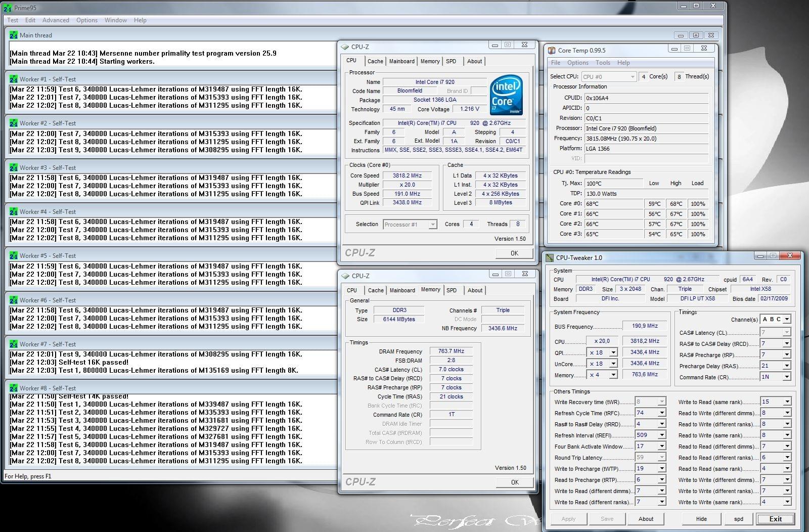Viewport: 809px width, 532px height.
Task: Expand Command Rate (CR) 1N dropdown
Action: [787, 377]
